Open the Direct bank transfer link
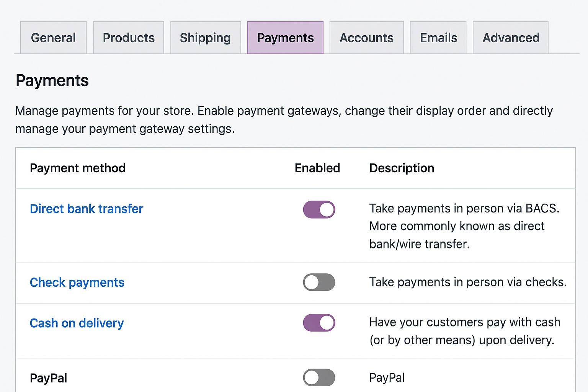Screen dimensions: 588x392 click(87, 209)
